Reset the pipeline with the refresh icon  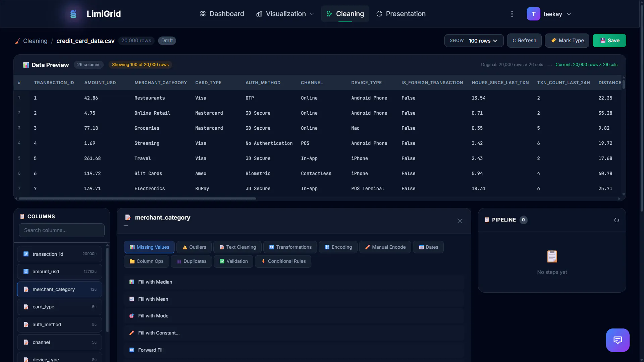coord(616,220)
